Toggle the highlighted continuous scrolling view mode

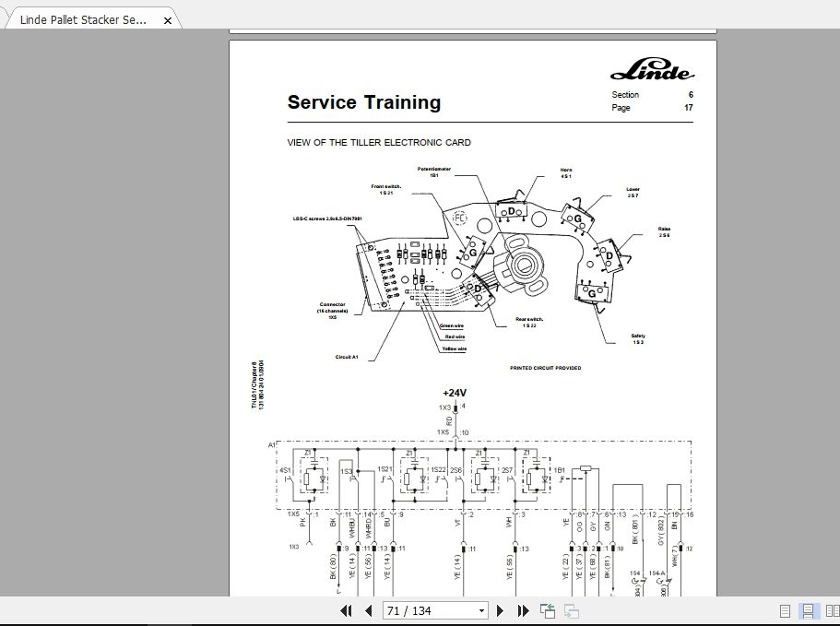click(808, 610)
